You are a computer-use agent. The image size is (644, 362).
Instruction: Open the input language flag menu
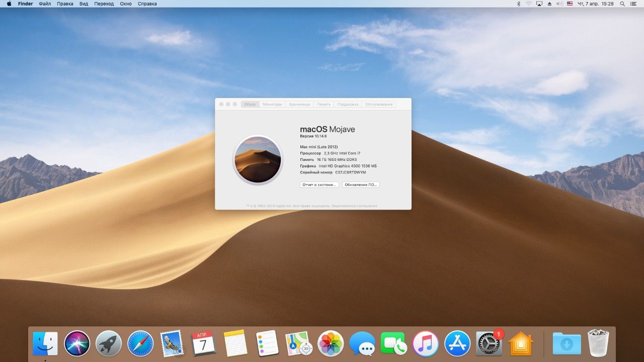point(570,4)
